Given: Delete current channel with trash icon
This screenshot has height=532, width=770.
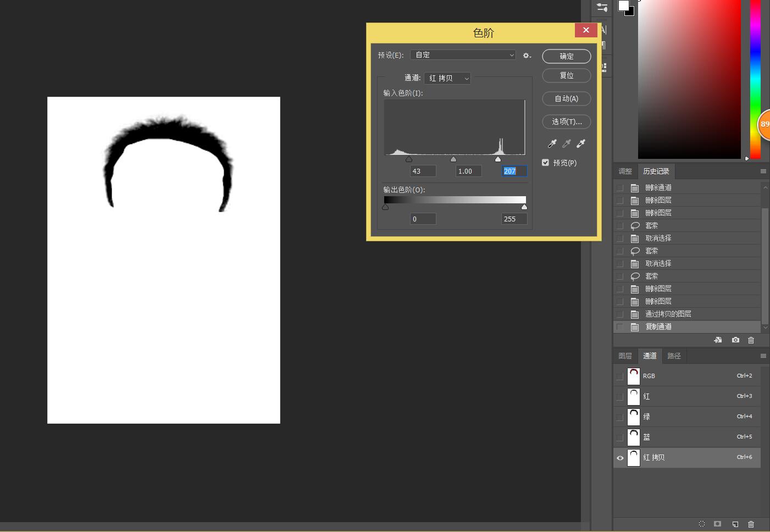Looking at the screenshot, I should click(751, 524).
